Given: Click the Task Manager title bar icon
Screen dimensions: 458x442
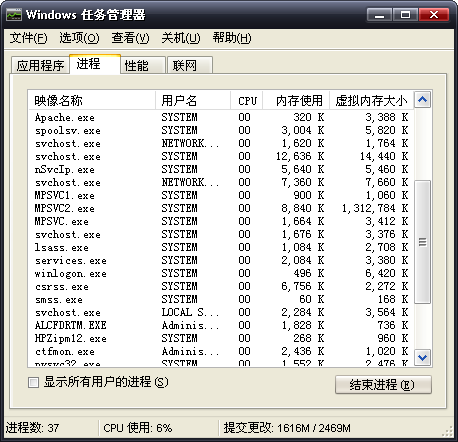Looking at the screenshot, I should (x=14, y=15).
